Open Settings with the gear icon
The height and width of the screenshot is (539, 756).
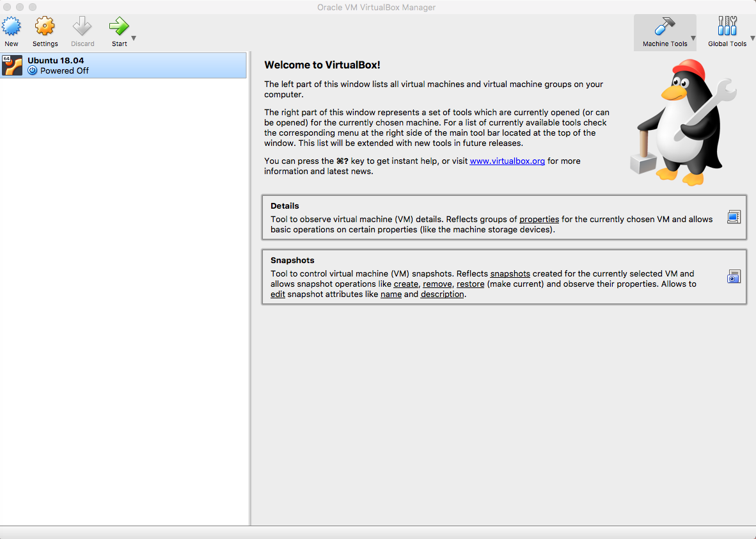(45, 26)
